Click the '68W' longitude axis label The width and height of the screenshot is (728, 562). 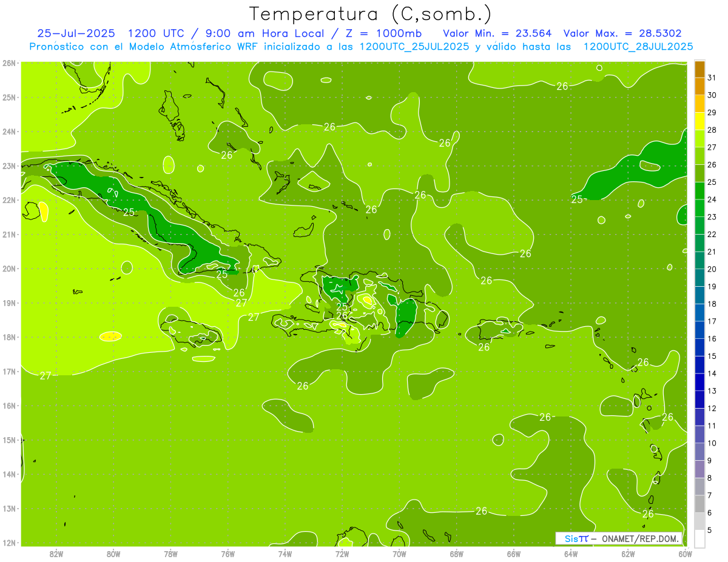(456, 554)
